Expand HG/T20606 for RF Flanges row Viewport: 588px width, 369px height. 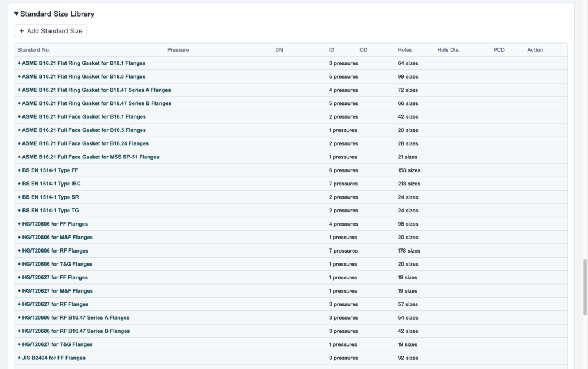[53, 251]
